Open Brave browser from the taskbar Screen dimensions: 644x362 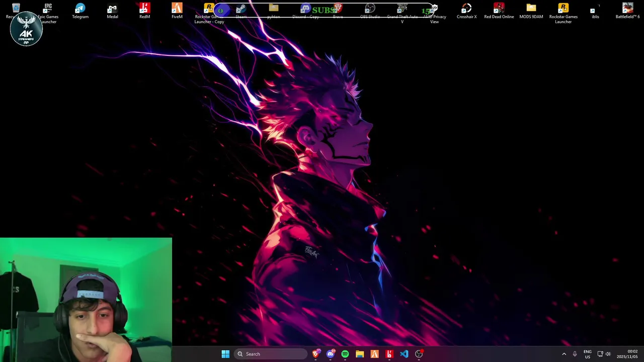[315, 354]
